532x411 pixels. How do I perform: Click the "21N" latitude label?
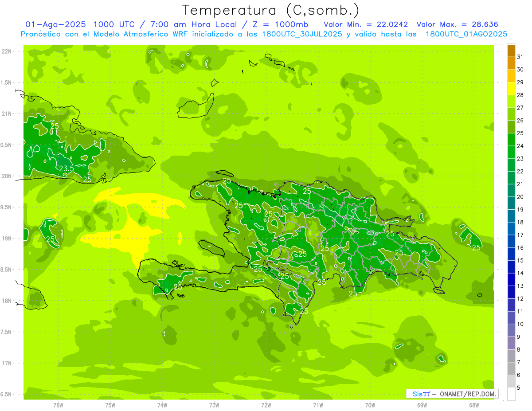click(7, 114)
